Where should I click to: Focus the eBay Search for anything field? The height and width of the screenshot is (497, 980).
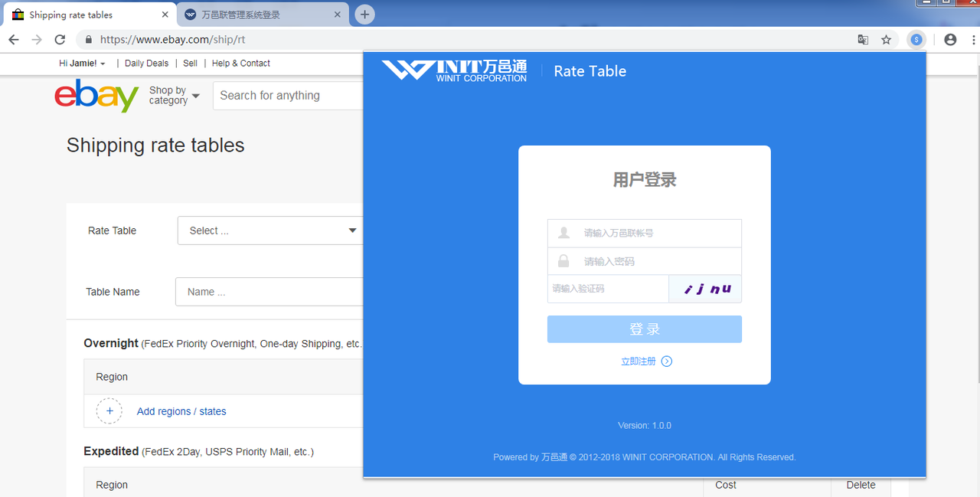288,96
